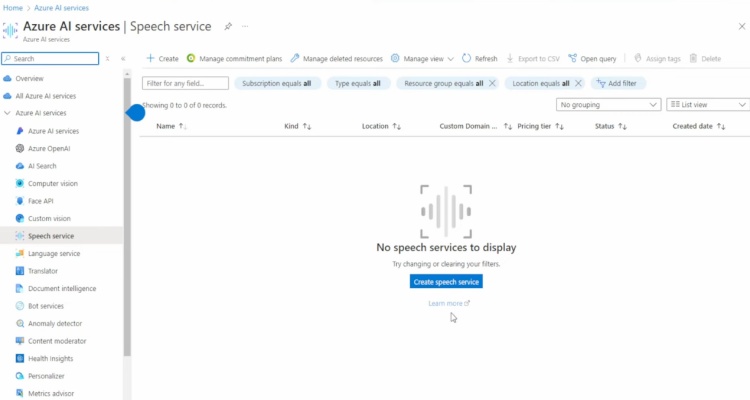Screen dimensions: 750x400
Task: Open Azure AI services breadcrumb link
Action: (x=61, y=8)
